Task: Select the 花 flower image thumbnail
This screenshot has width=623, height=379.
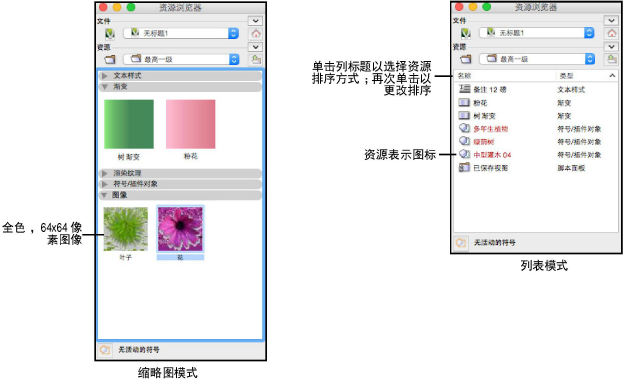Action: pyautogui.click(x=180, y=229)
